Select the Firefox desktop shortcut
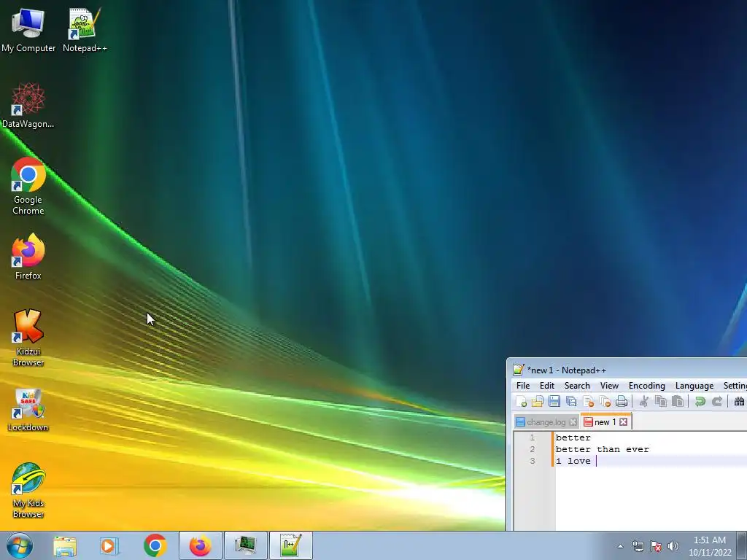747x560 pixels. pyautogui.click(x=28, y=257)
